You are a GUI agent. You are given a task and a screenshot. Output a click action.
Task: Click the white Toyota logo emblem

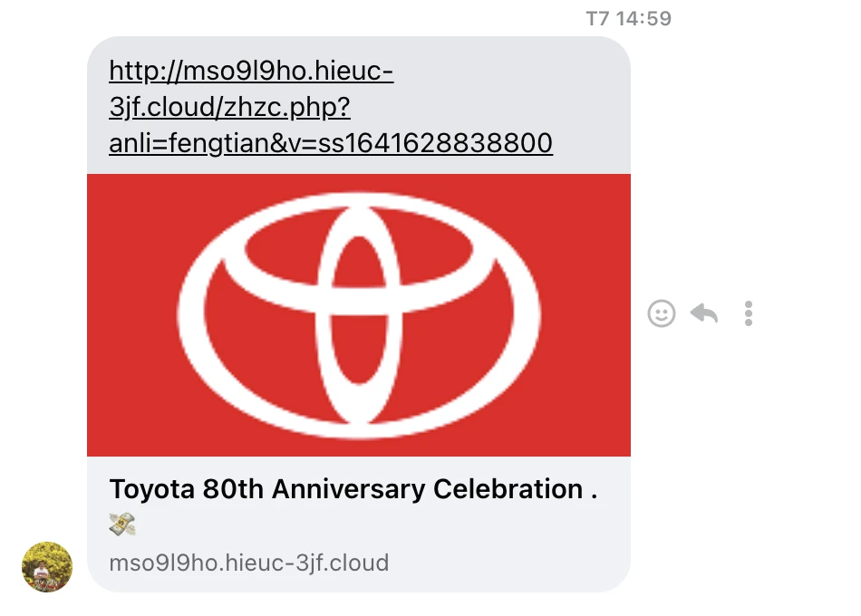(x=358, y=315)
